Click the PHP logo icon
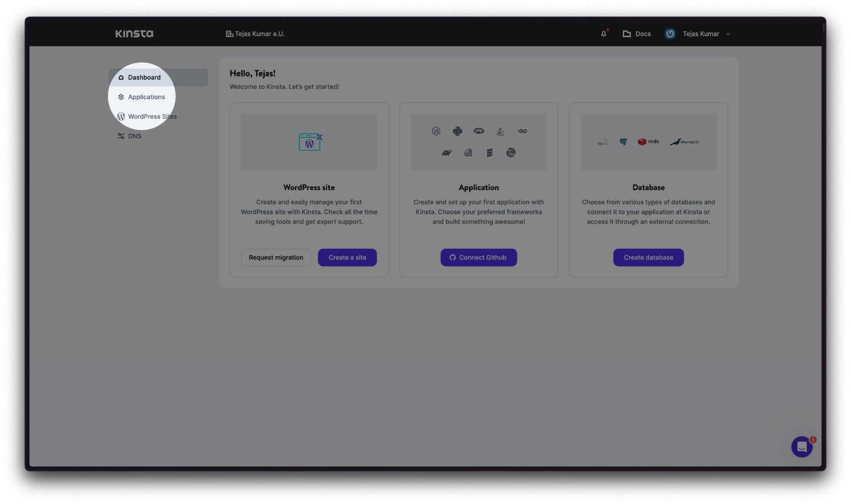Viewport: 851px width, 504px height. pos(479,131)
